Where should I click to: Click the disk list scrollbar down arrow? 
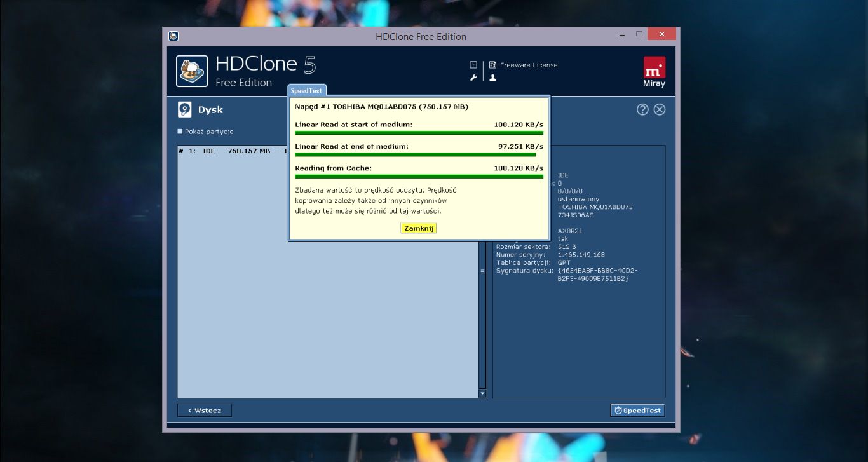pyautogui.click(x=482, y=394)
